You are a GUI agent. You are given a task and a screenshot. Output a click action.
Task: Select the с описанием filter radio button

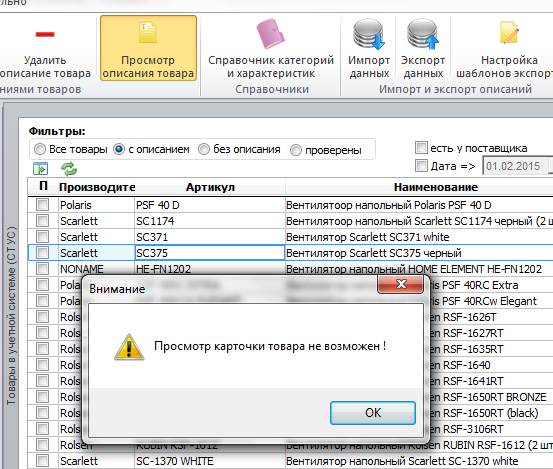click(x=119, y=149)
